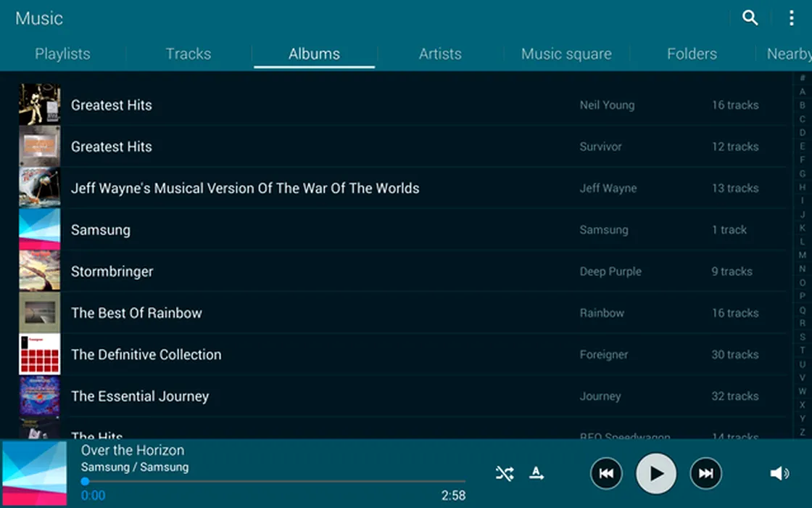Image resolution: width=812 pixels, height=508 pixels.
Task: Open the volume speaker icon
Action: point(779,473)
